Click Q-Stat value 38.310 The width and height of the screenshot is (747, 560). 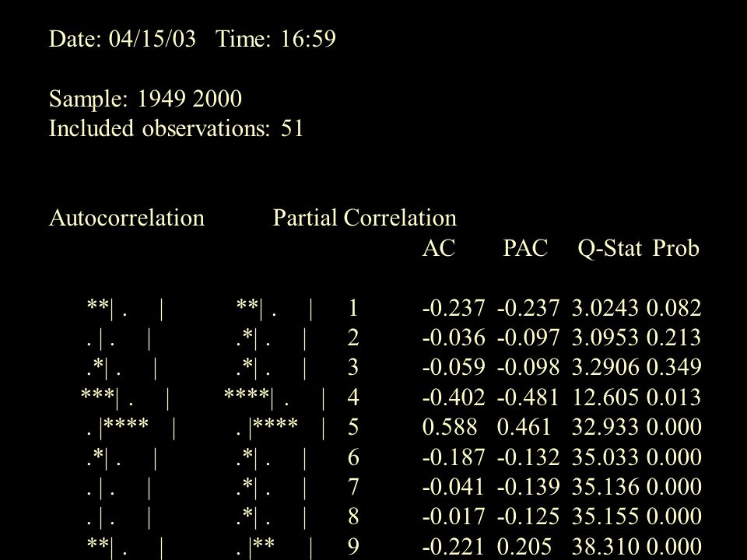point(605,547)
